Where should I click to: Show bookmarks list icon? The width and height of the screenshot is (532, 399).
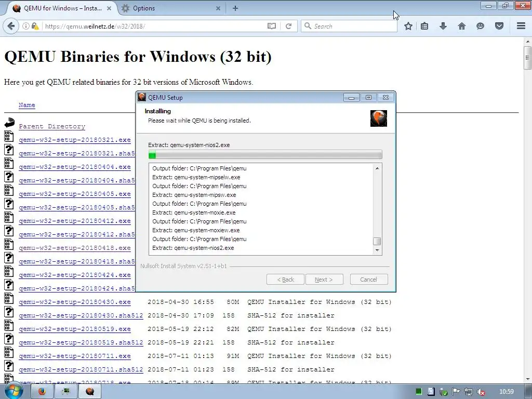coord(424,26)
